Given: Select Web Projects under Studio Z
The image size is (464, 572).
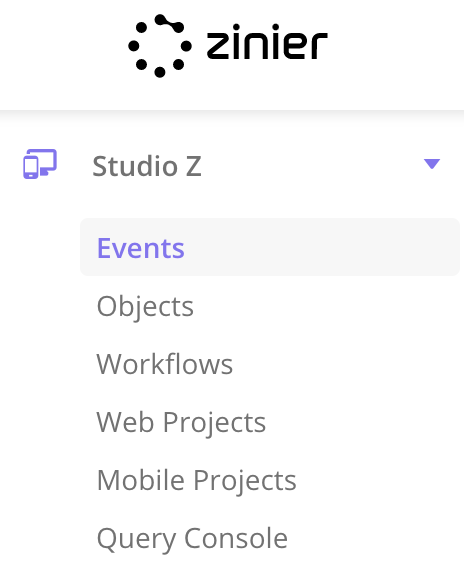Looking at the screenshot, I should [x=181, y=423].
